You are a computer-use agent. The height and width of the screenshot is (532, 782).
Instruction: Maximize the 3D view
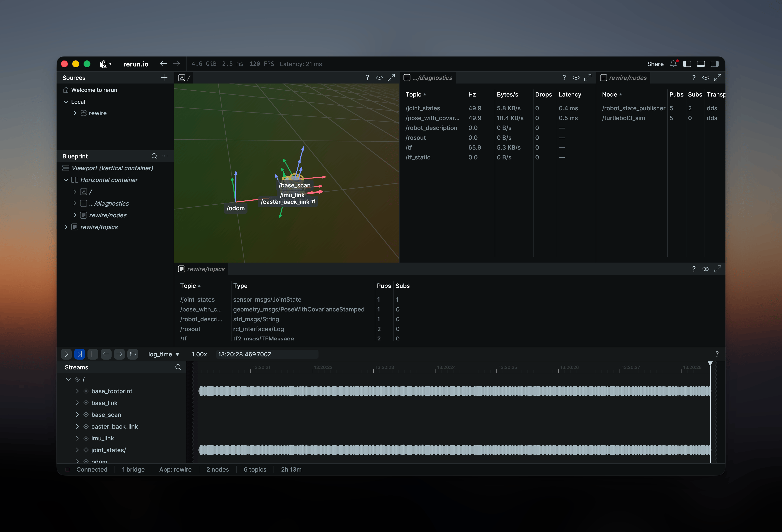391,78
